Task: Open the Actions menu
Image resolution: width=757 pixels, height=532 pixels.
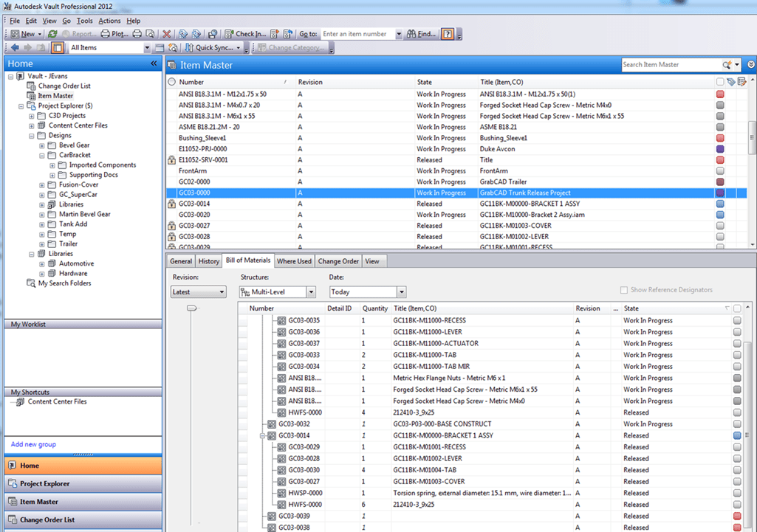Action: coord(109,21)
